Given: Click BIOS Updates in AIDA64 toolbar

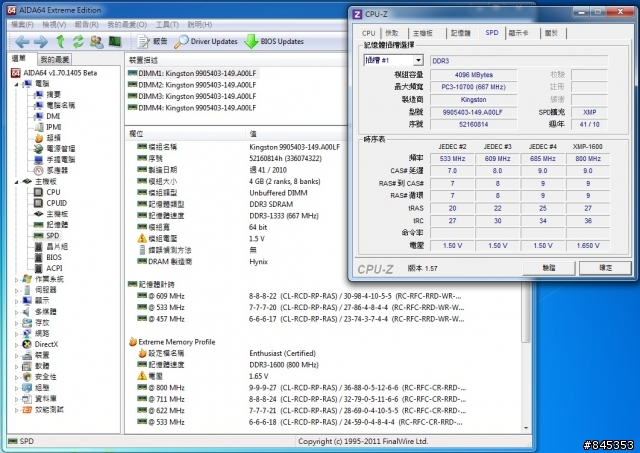Looking at the screenshot, I should (x=274, y=41).
